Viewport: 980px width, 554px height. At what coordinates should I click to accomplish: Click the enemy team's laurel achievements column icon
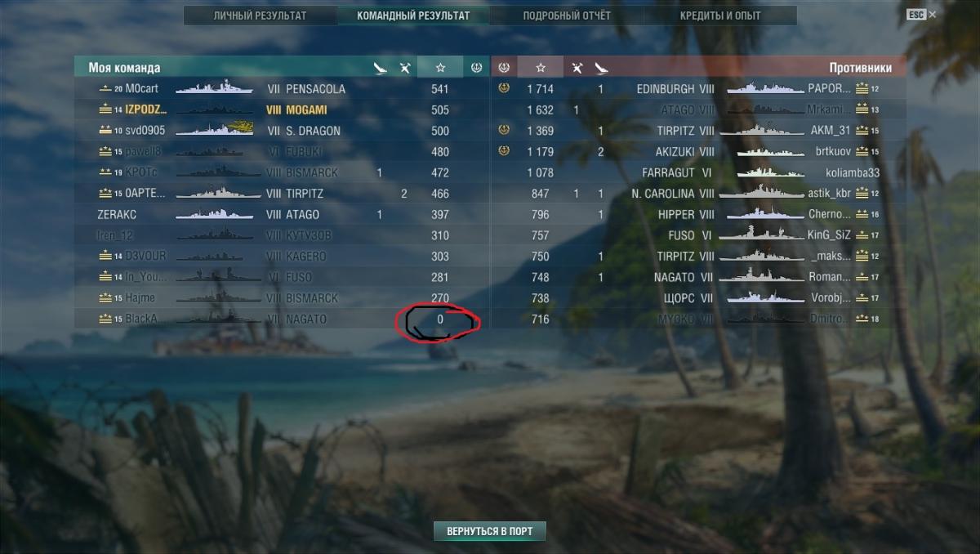503,68
